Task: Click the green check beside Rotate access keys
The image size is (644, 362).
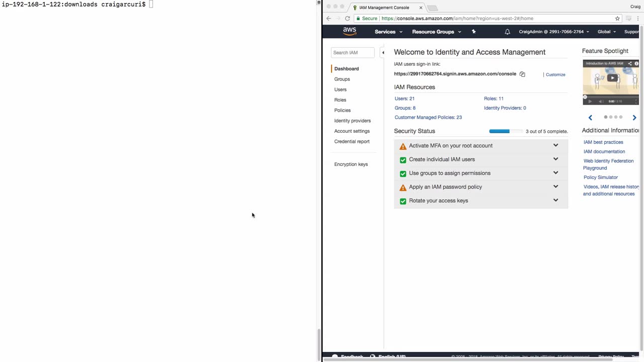Action: click(403, 201)
